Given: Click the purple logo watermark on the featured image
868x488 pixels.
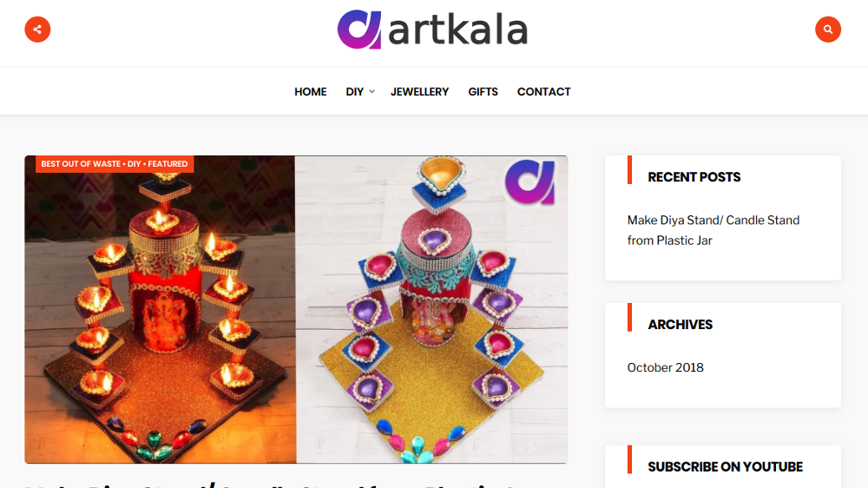Looking at the screenshot, I should [529, 182].
